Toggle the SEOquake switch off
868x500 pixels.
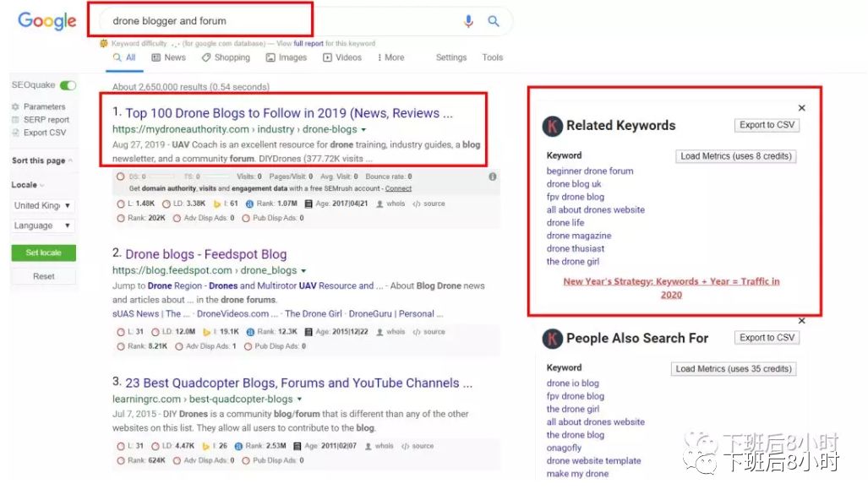point(68,85)
